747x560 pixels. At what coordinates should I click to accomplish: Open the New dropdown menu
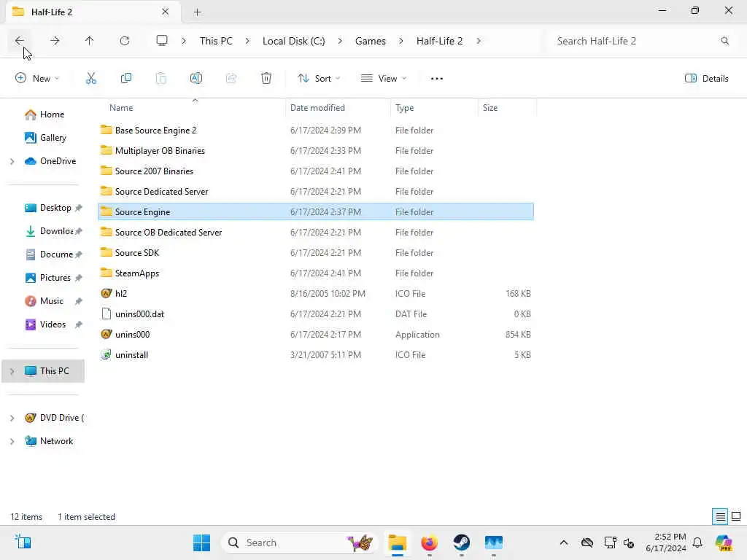pos(37,79)
